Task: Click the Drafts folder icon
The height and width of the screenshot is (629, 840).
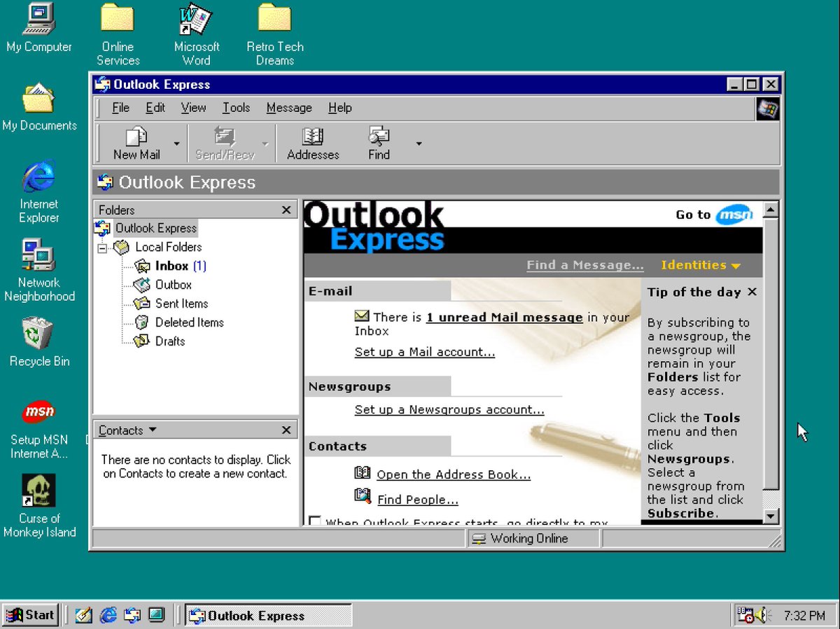Action: (x=142, y=341)
